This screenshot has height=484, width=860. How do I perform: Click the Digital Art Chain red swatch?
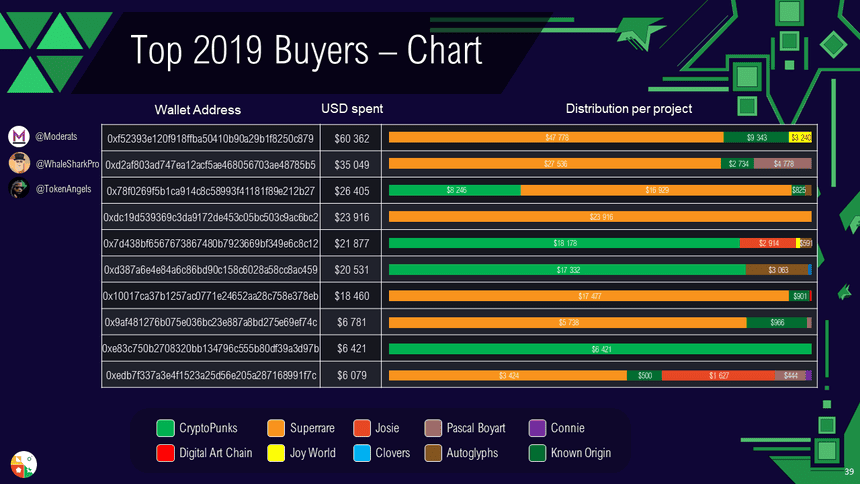[166, 453]
